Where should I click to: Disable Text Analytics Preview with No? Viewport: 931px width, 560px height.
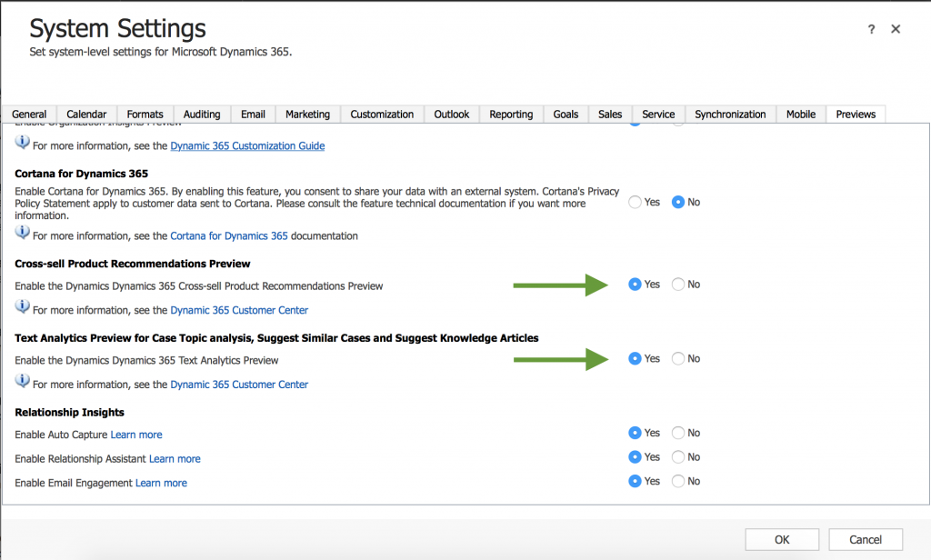pyautogui.click(x=678, y=359)
